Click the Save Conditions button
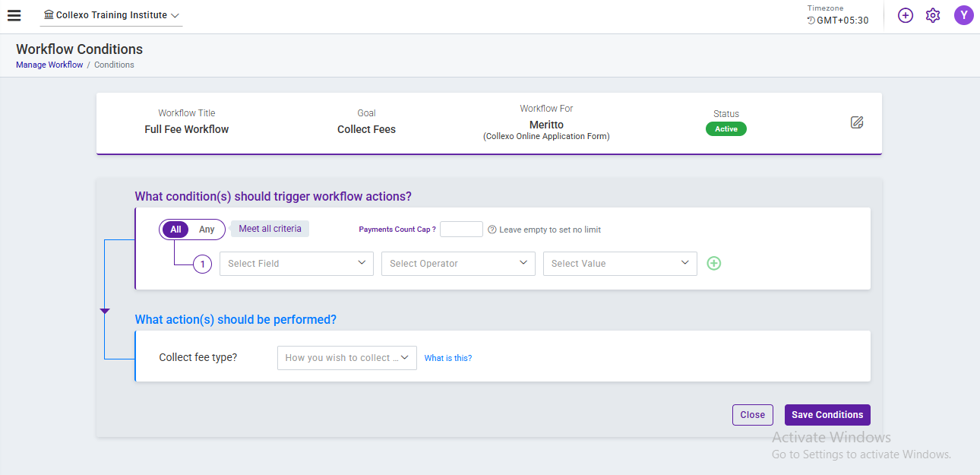 click(827, 415)
